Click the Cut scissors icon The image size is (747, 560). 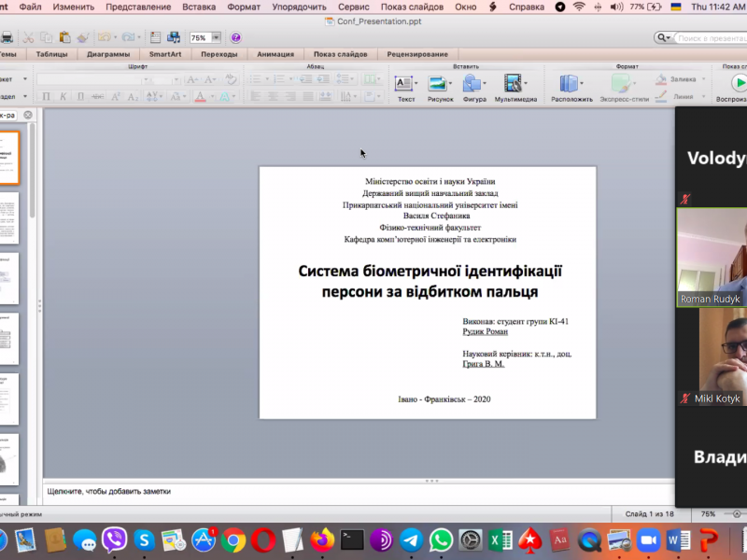pyautogui.click(x=28, y=38)
